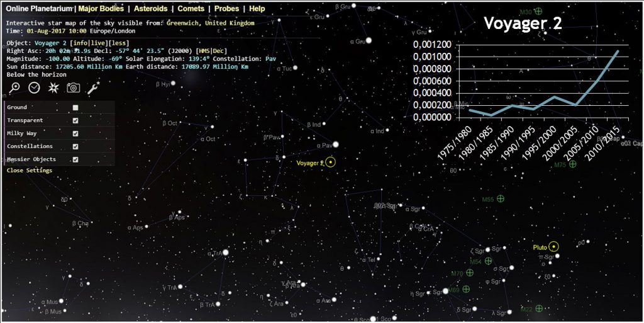Select the α Pav star
This screenshot has height=323, width=644.
click(x=336, y=144)
